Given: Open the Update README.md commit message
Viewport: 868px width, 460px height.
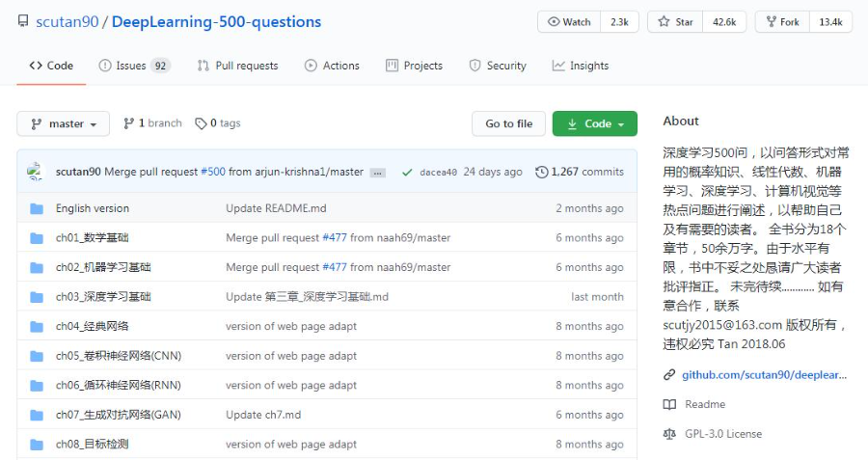Looking at the screenshot, I should tap(276, 208).
